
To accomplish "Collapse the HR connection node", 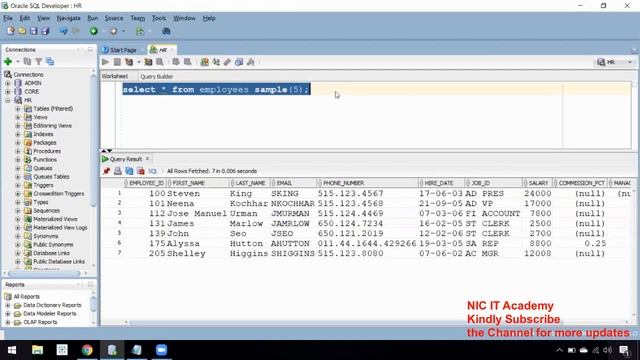I will coord(8,100).
